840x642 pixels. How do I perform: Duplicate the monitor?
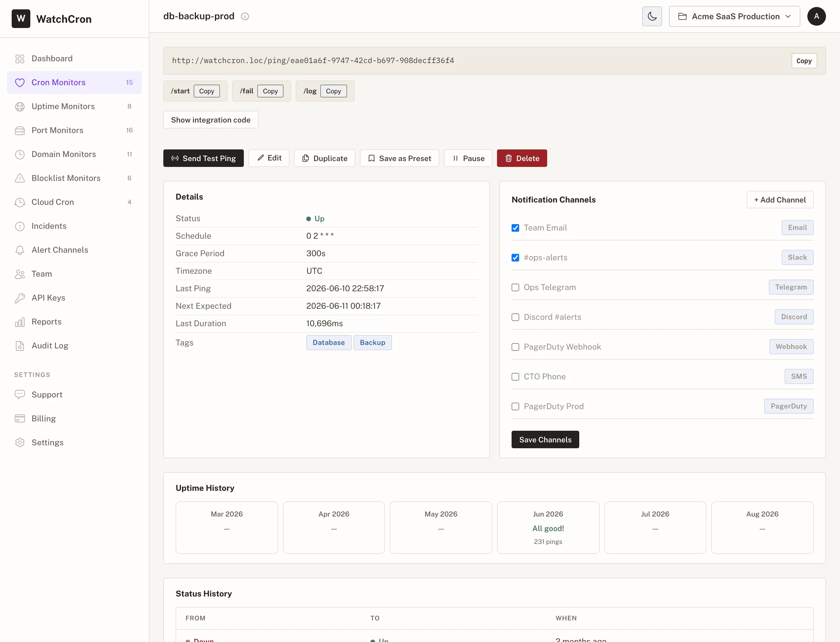pyautogui.click(x=324, y=158)
